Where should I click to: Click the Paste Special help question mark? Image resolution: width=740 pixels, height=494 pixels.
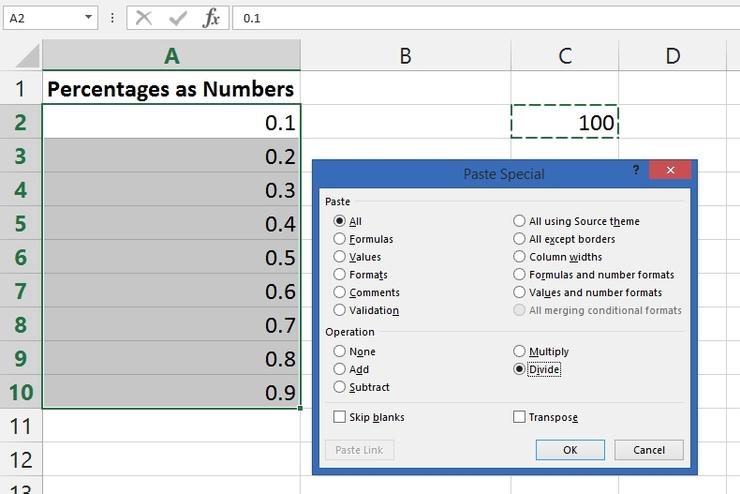coord(635,171)
